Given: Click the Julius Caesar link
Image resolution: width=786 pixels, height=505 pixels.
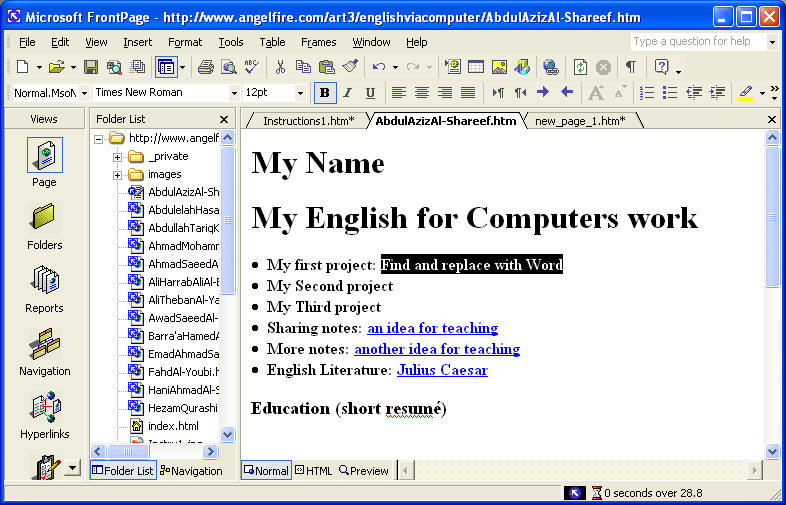Looking at the screenshot, I should tap(442, 370).
